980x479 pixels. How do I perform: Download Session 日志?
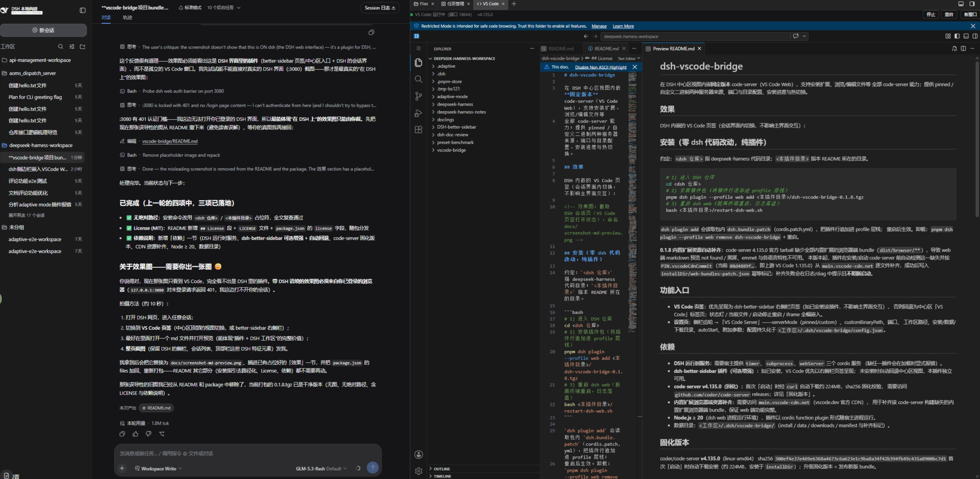click(380, 8)
